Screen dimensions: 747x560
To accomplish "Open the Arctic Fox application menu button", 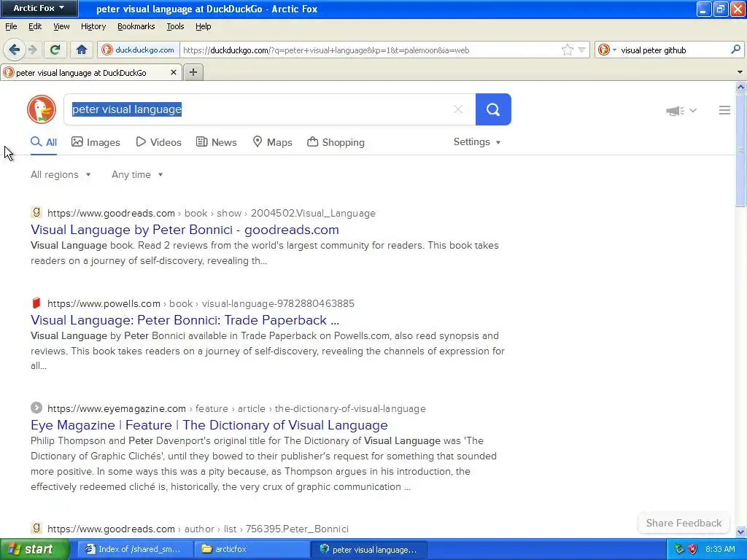I will 39,8.
